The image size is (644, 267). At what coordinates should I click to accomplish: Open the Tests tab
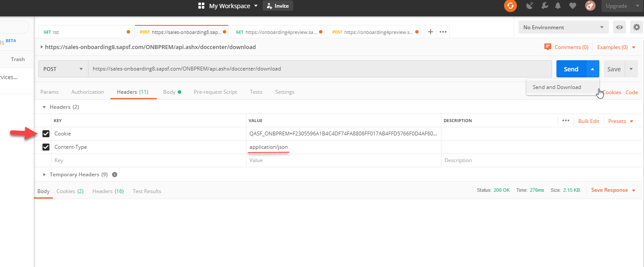click(x=256, y=92)
